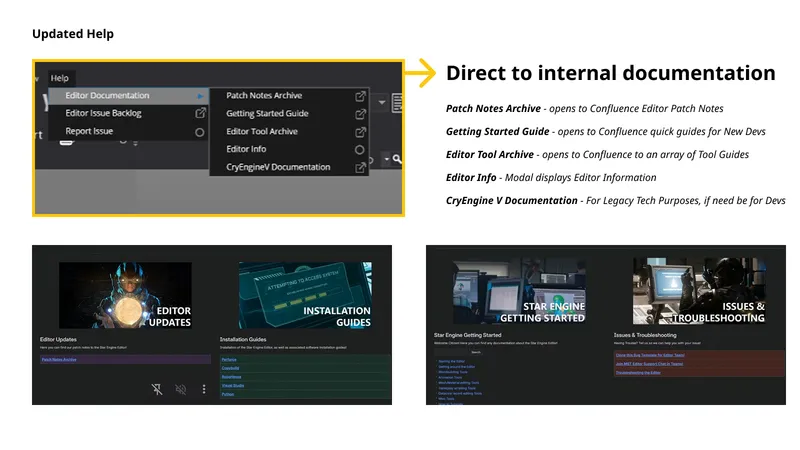Image resolution: width=800 pixels, height=450 pixels.
Task: Open the Worldbuilding Tools list link
Action: click(x=453, y=372)
